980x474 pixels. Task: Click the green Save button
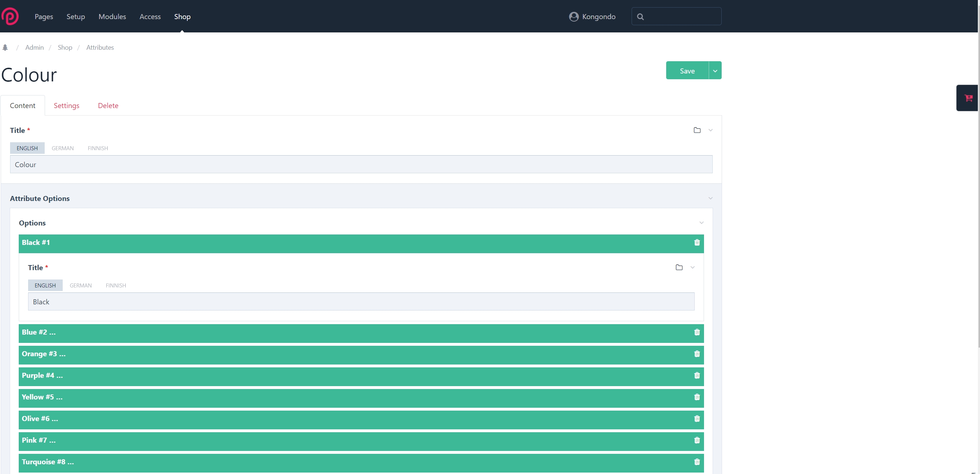pyautogui.click(x=687, y=70)
